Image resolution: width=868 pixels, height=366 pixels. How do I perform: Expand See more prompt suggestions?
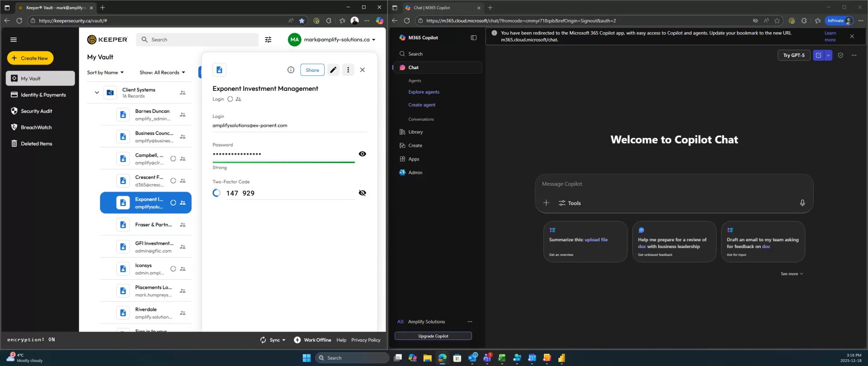tap(792, 274)
